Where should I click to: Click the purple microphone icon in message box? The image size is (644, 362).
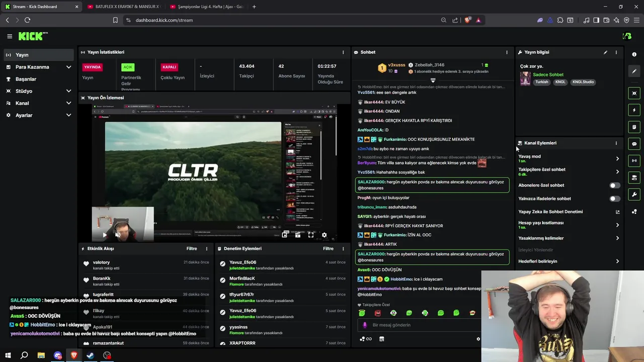[x=365, y=325]
